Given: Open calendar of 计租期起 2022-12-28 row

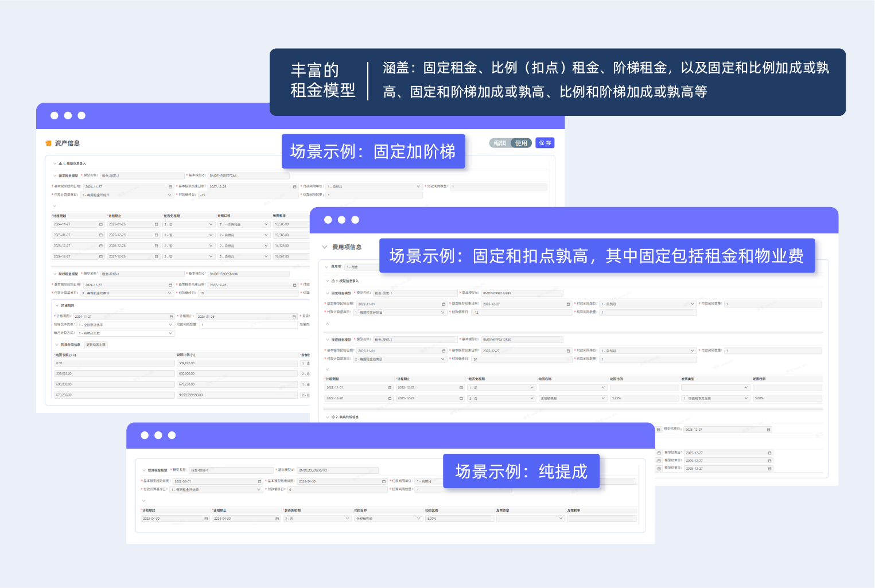Looking at the screenshot, I should [390, 398].
